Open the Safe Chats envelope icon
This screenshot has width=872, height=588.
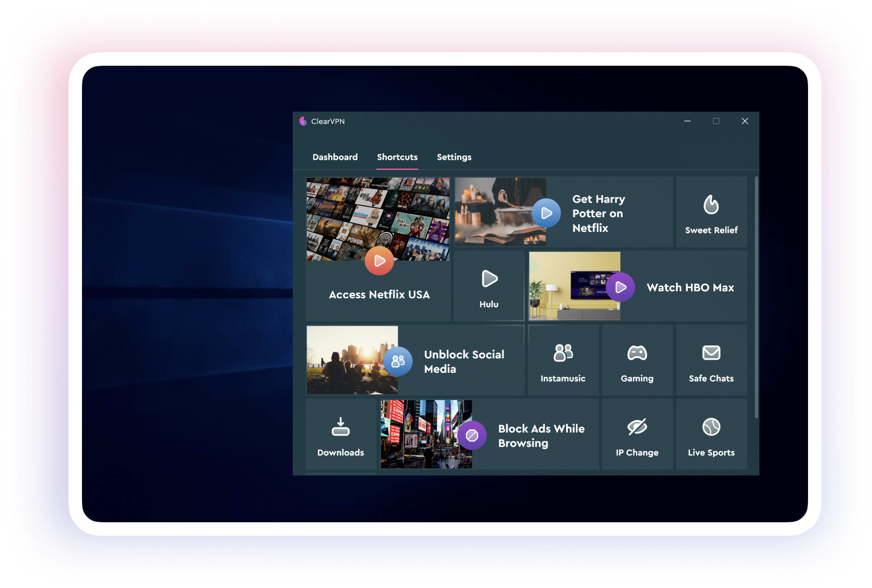click(711, 353)
